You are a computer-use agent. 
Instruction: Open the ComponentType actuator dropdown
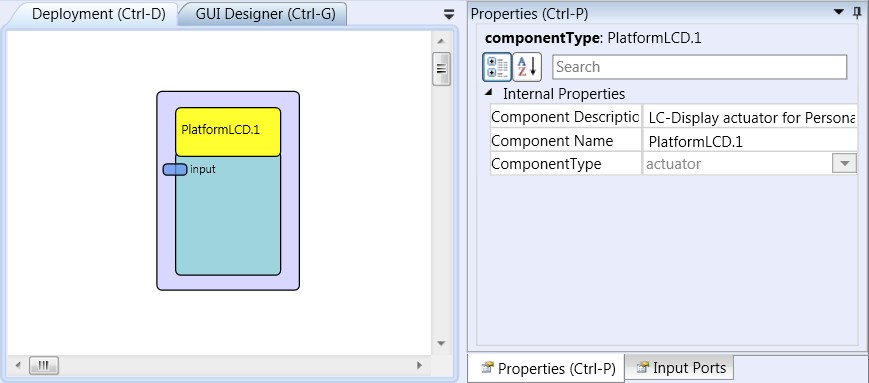point(845,164)
